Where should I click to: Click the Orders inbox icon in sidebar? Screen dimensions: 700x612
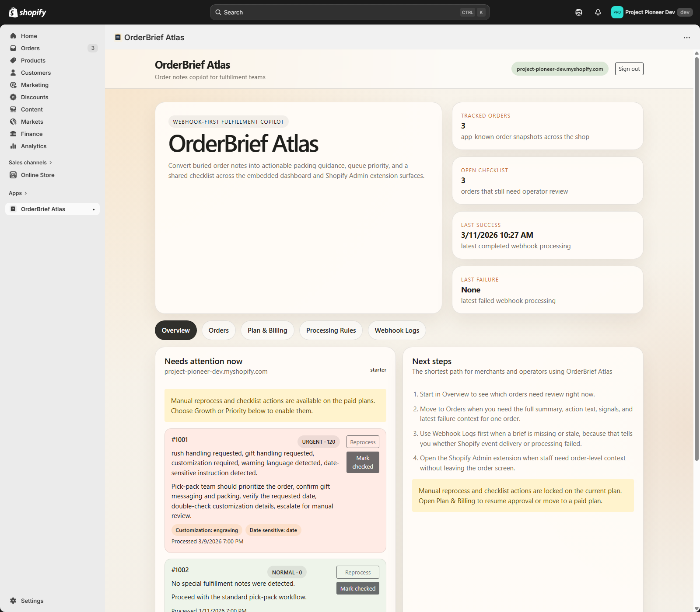(13, 48)
